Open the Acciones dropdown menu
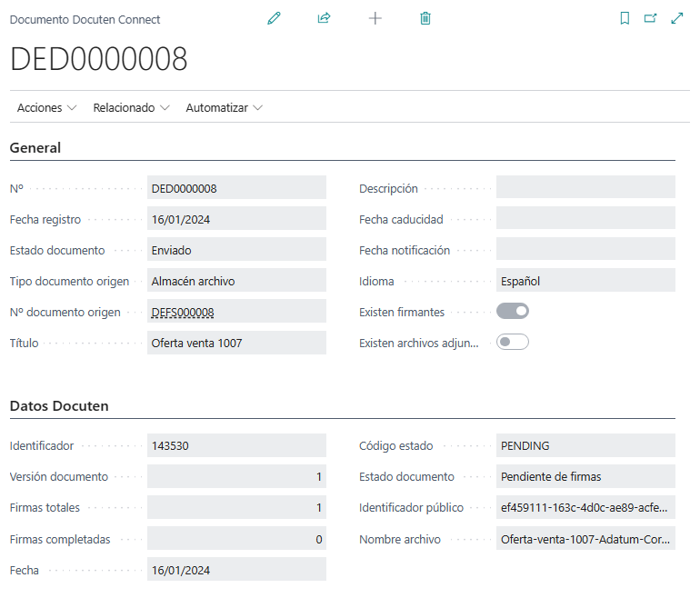700x598 pixels. click(47, 107)
